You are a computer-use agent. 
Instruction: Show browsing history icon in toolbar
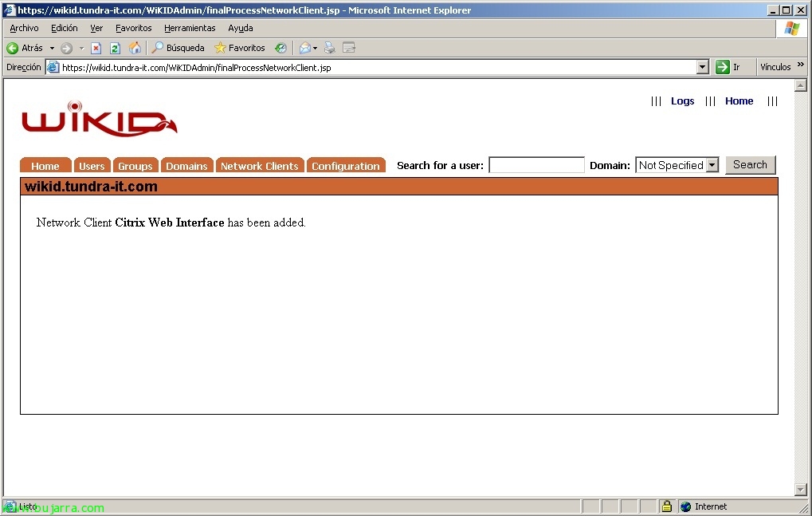click(280, 48)
